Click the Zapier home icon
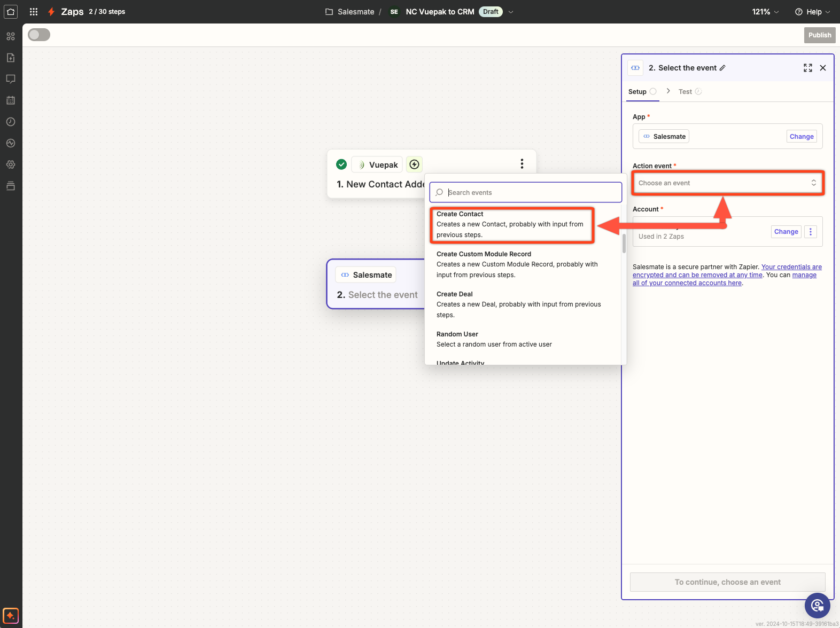Image resolution: width=840 pixels, height=628 pixels. point(11,12)
